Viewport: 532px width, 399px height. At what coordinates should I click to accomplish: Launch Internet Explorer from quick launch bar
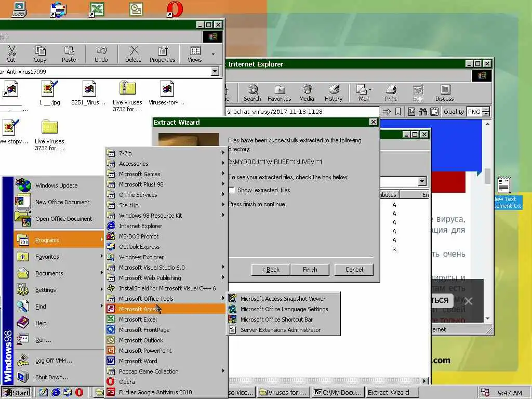(x=56, y=392)
